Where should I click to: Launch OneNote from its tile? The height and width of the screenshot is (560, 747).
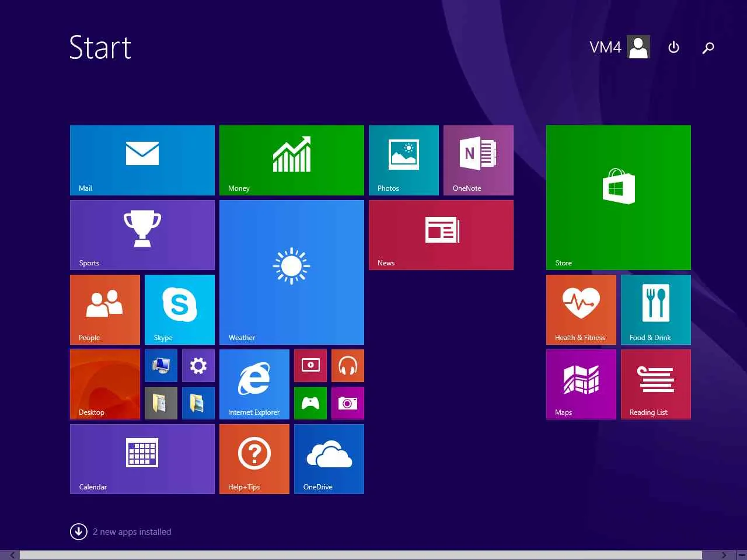pos(479,160)
